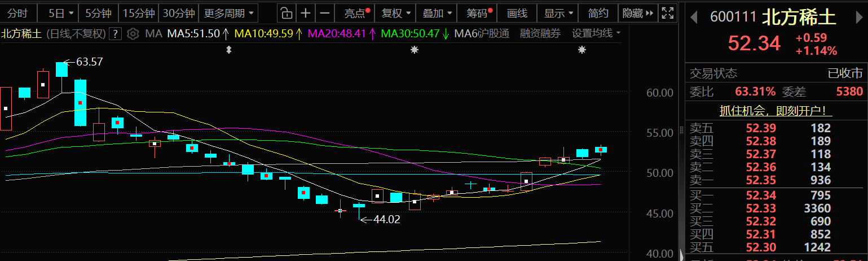The width and height of the screenshot is (868, 261).
Task: Open MA indicator settings gear
Action: point(133,33)
